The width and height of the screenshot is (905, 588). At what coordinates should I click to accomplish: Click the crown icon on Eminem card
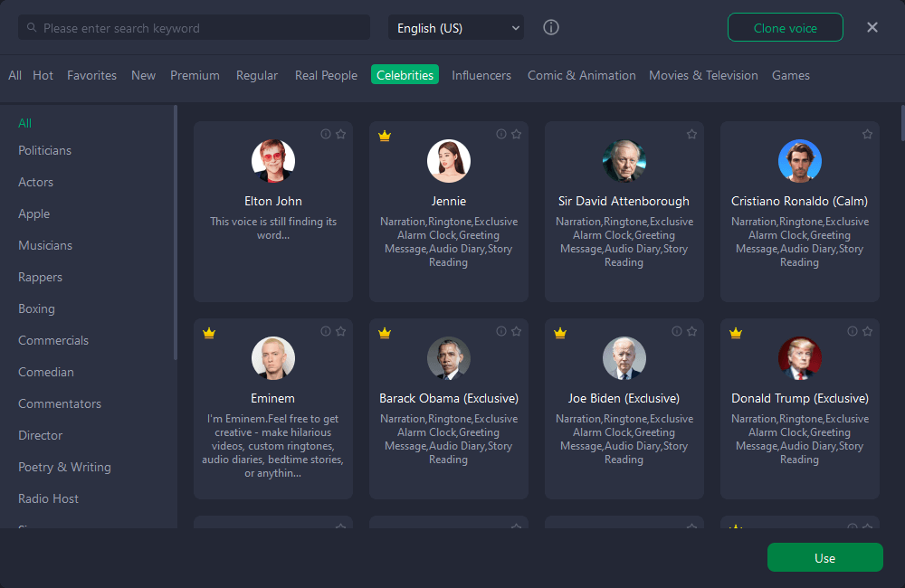pyautogui.click(x=209, y=333)
